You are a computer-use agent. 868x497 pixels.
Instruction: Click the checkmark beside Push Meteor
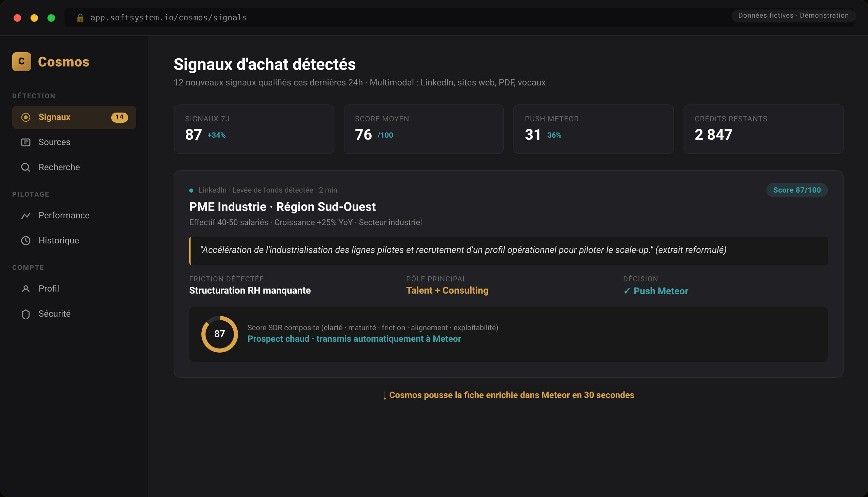[627, 291]
